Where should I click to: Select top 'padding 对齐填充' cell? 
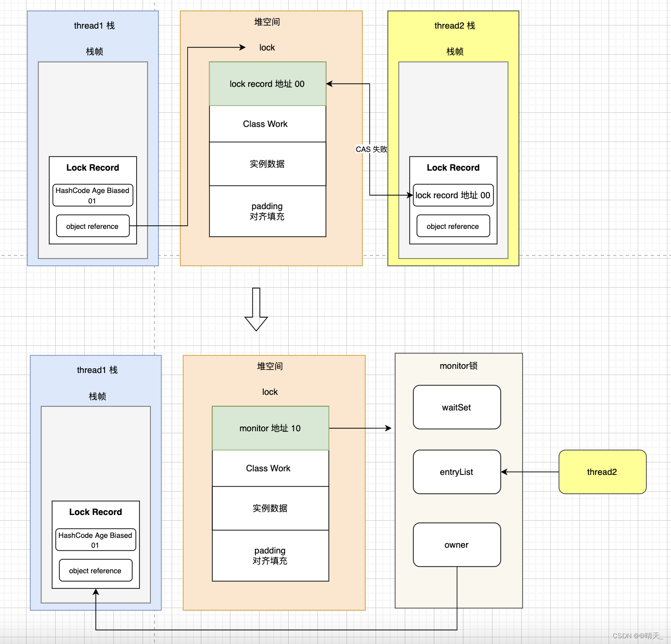click(x=267, y=211)
